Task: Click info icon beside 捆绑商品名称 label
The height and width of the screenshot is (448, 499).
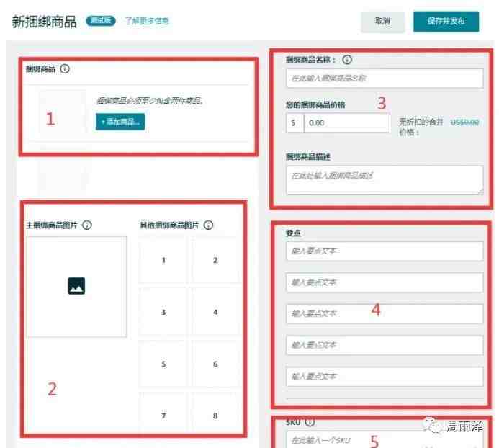Action: pos(347,60)
